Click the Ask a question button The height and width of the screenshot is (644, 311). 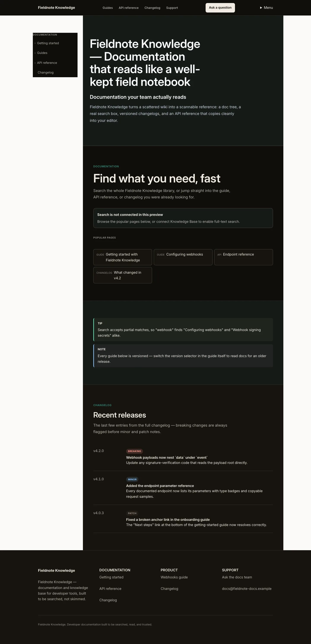(x=220, y=8)
